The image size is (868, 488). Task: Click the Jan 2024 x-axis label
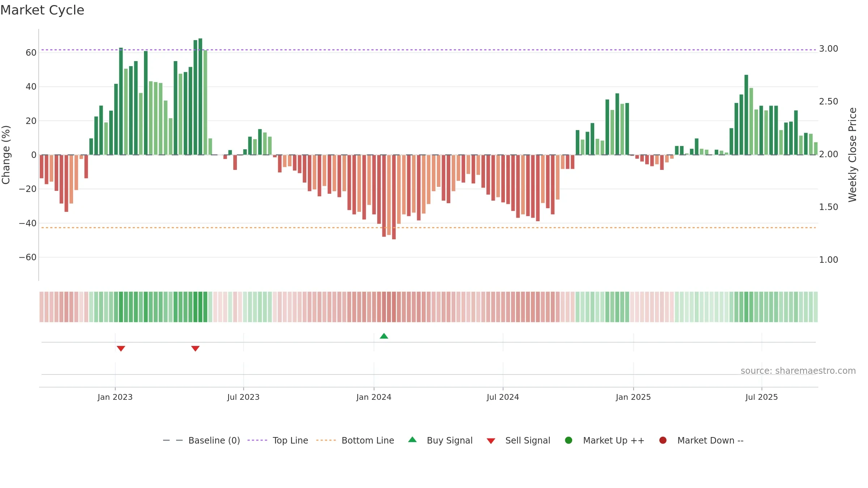point(374,397)
